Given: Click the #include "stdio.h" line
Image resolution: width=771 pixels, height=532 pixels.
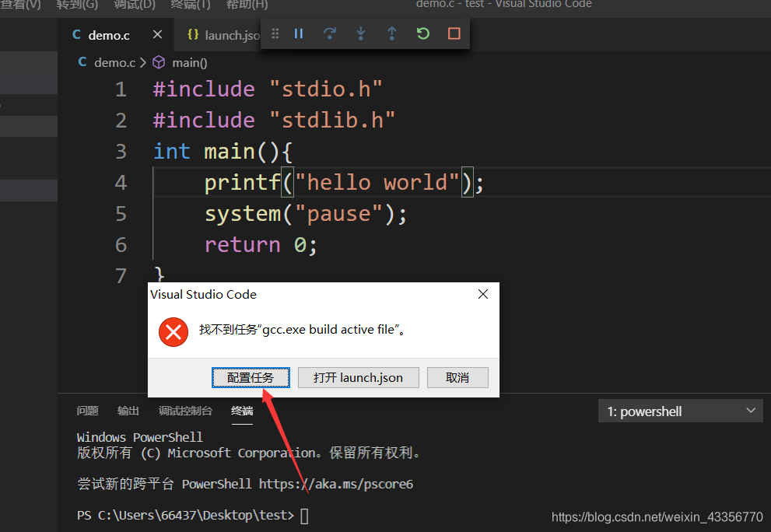Looking at the screenshot, I should [x=268, y=89].
